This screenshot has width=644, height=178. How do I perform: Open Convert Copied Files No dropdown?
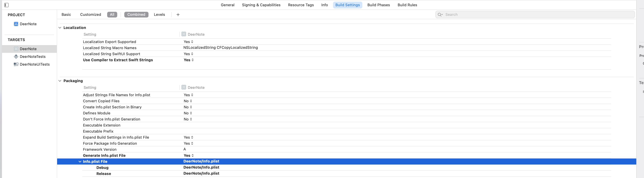(x=188, y=101)
